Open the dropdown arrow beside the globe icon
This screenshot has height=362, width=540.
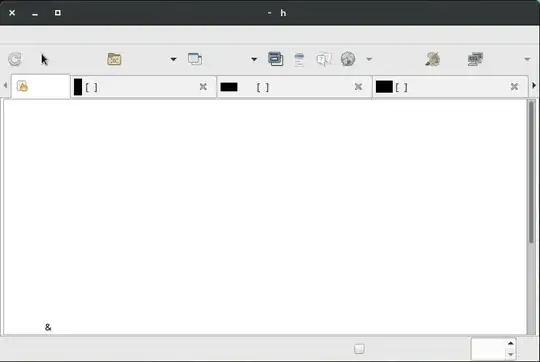click(369, 59)
